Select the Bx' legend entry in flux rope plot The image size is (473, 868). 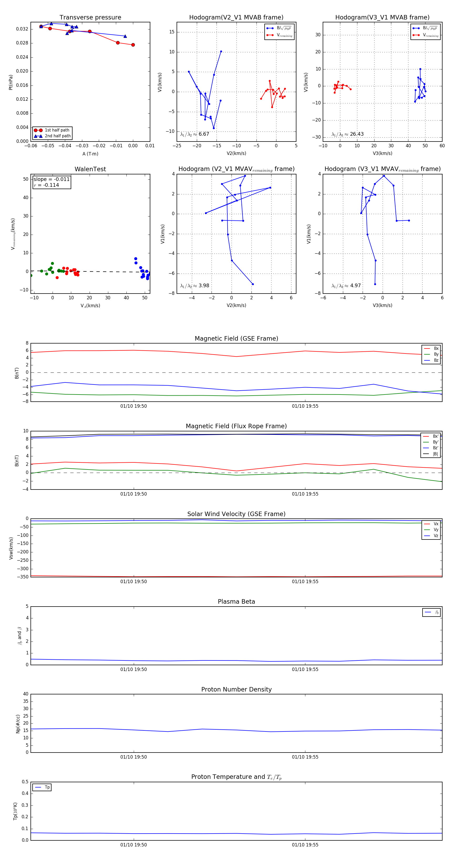[431, 436]
